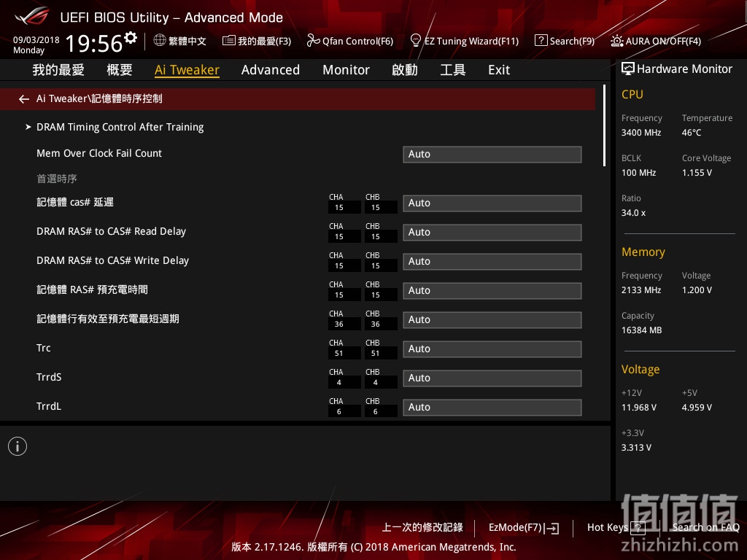This screenshot has height=560, width=747.
Task: Open the Advanced tab
Action: [x=271, y=70]
